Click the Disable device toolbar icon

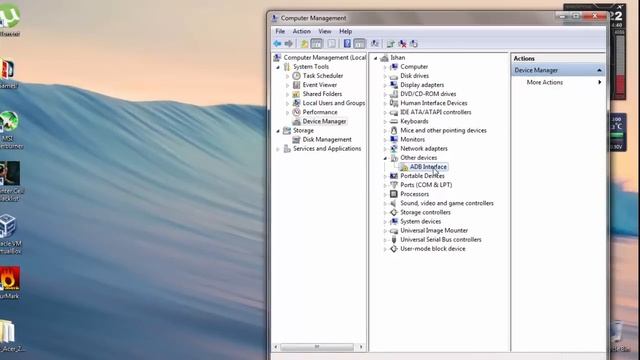(414, 44)
